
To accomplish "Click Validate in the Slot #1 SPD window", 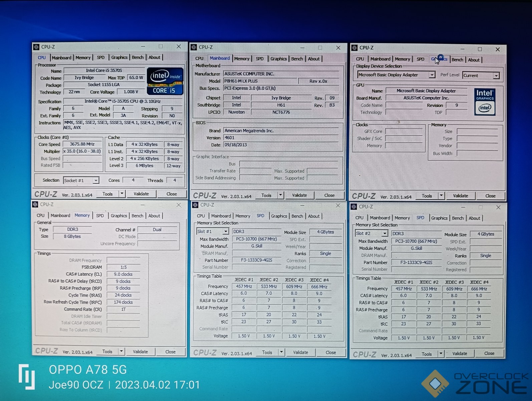I will [300, 352].
